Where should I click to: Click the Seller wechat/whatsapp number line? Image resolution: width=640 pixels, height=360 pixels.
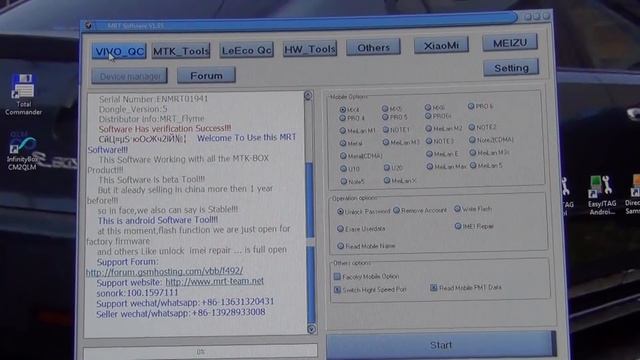(x=181, y=313)
